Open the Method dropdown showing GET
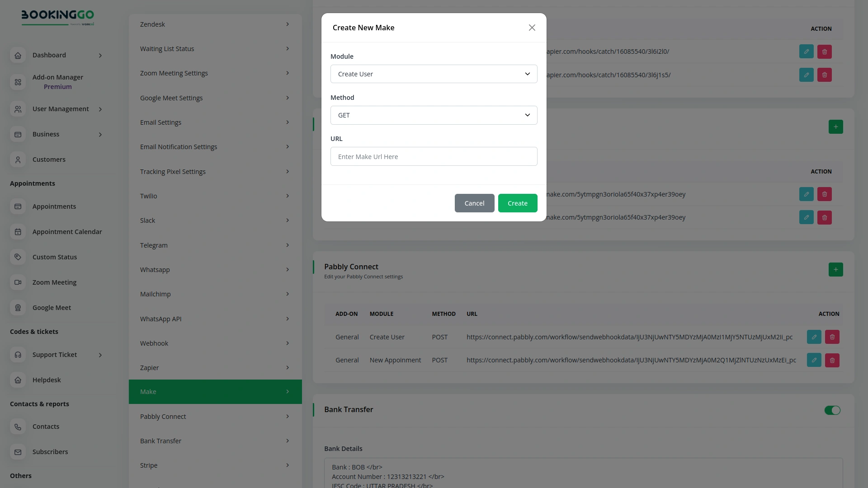This screenshot has height=488, width=868. [434, 115]
